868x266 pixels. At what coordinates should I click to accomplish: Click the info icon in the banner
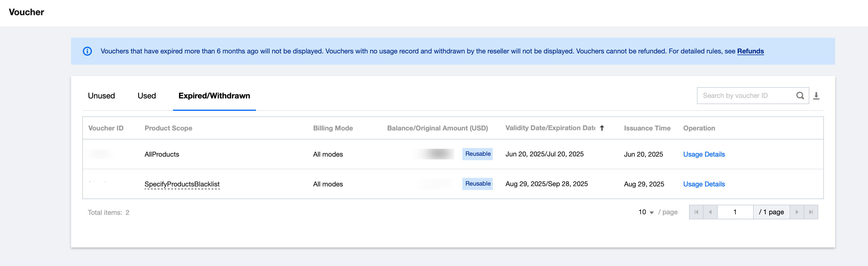pos(87,51)
